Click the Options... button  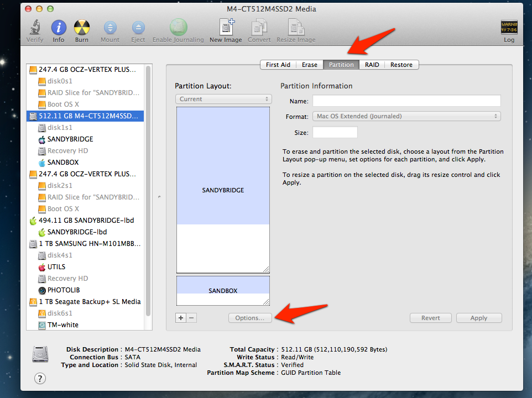pyautogui.click(x=250, y=318)
